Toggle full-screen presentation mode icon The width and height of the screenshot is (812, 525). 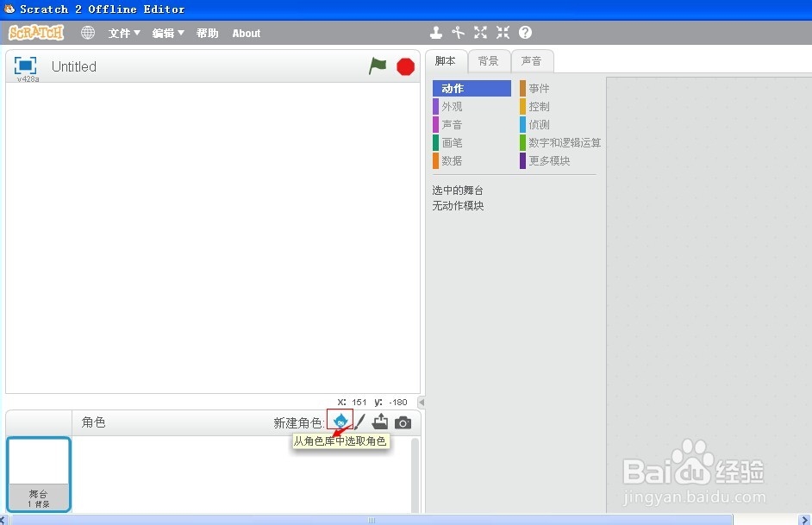tap(25, 66)
